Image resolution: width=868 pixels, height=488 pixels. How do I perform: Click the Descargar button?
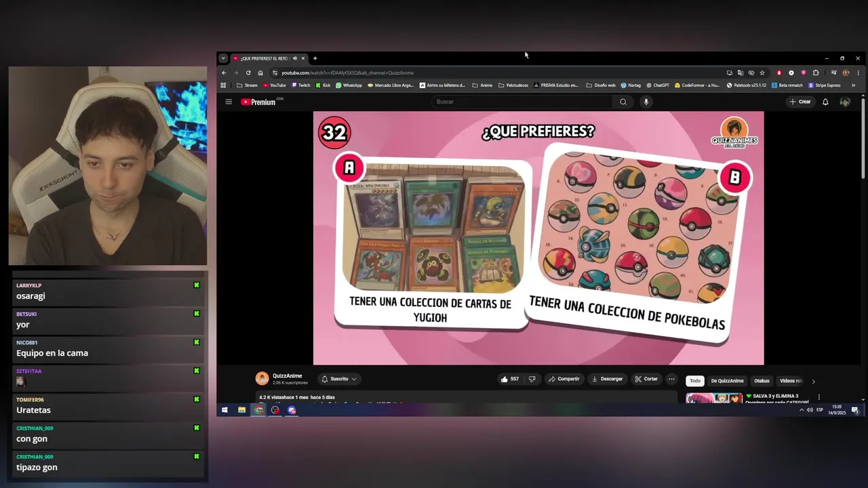click(x=607, y=379)
